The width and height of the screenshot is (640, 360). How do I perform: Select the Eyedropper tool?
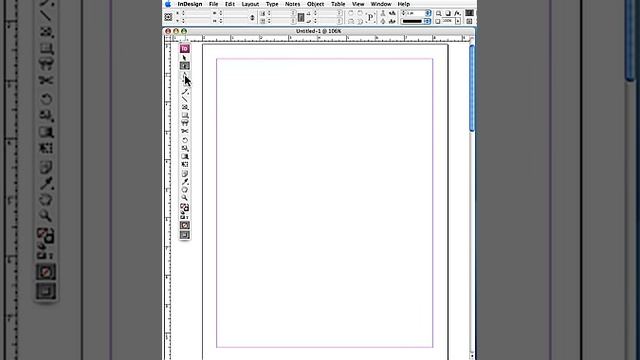(185, 182)
